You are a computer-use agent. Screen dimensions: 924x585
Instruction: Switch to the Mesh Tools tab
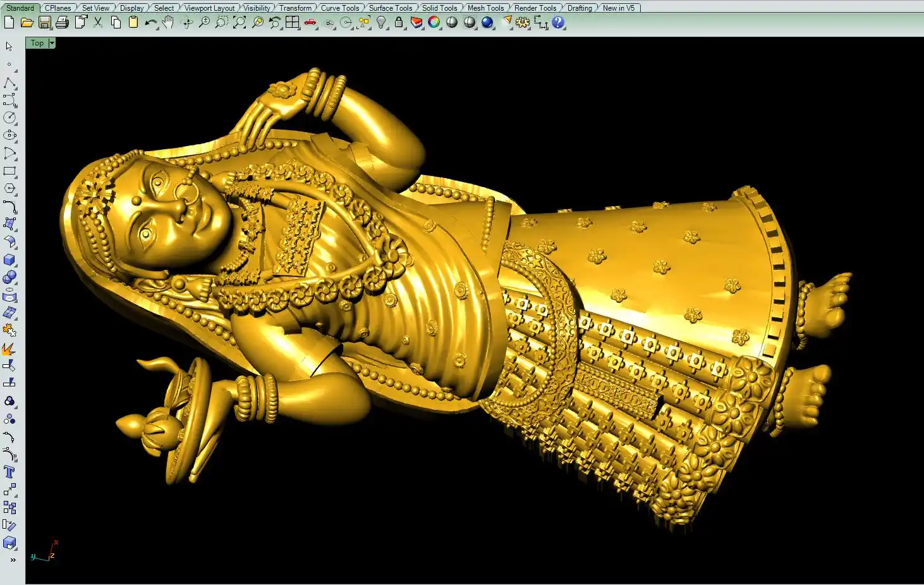(x=485, y=8)
